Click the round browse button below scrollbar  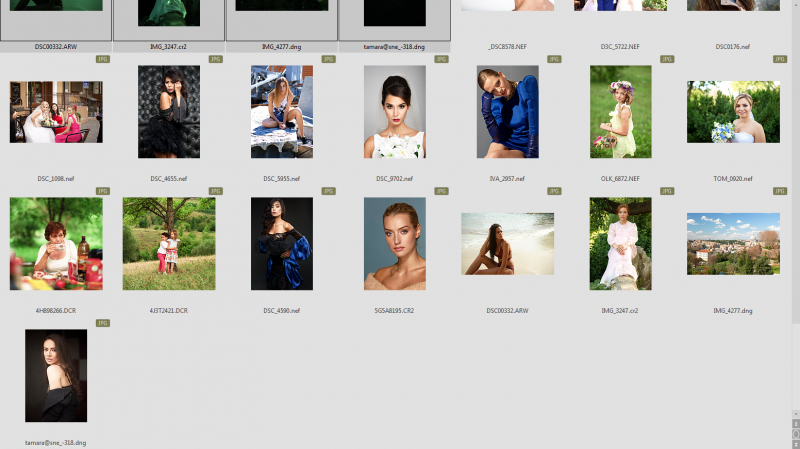pyautogui.click(x=796, y=434)
